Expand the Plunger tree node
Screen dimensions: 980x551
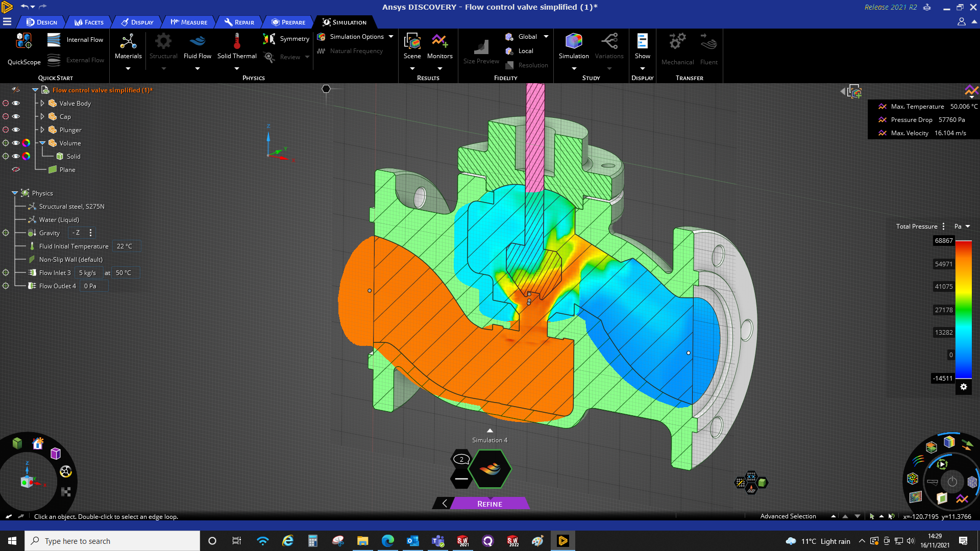[x=42, y=130]
